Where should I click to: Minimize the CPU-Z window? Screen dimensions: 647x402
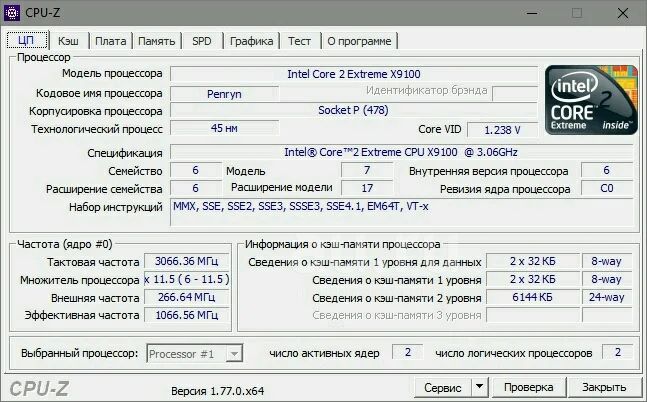(532, 13)
